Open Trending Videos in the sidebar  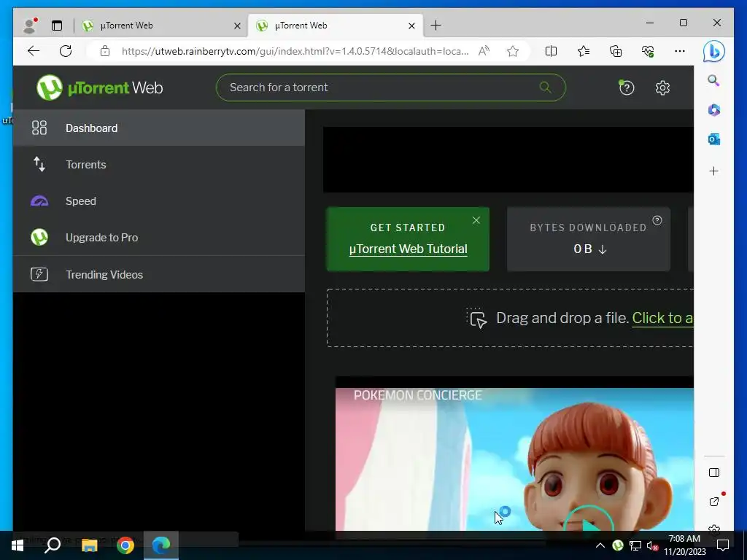[x=158, y=274]
